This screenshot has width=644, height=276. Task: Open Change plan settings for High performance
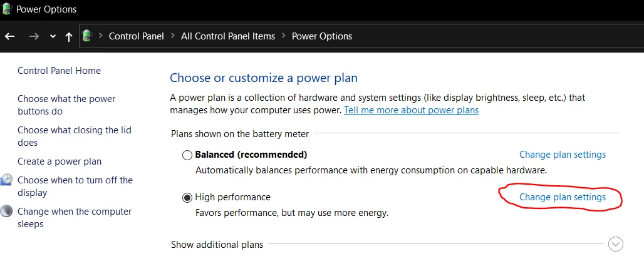click(563, 197)
